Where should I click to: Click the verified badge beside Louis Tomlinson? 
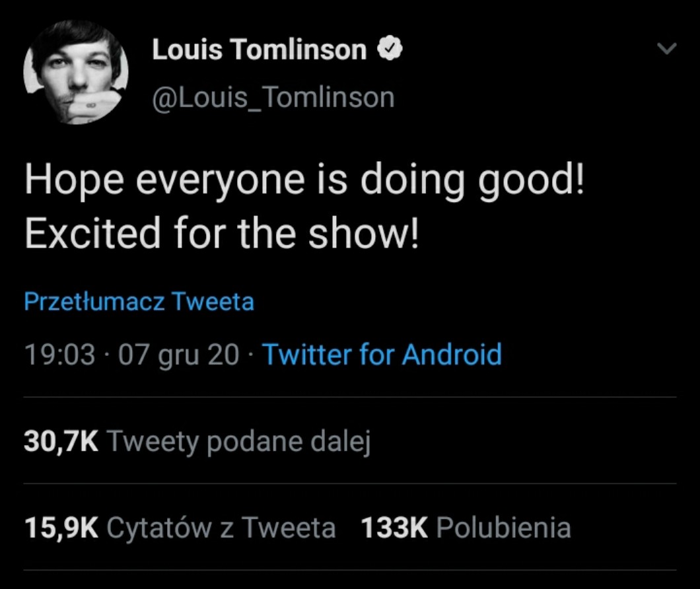coord(390,50)
